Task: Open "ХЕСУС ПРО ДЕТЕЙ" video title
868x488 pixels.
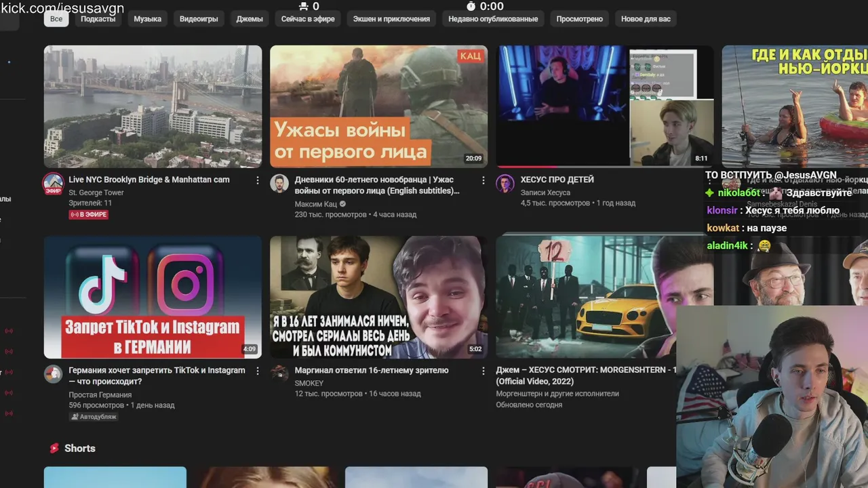Action: [x=557, y=180]
